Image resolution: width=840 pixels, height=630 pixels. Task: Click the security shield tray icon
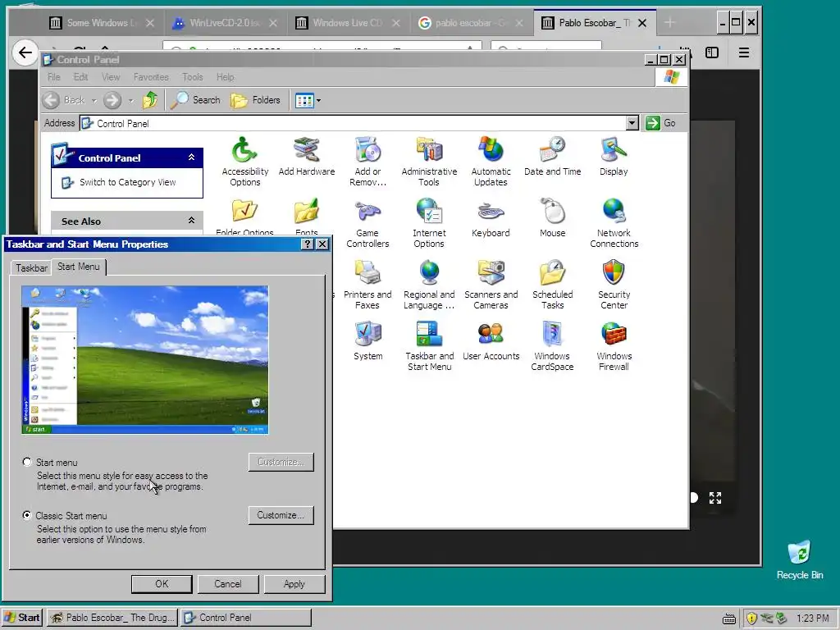click(x=751, y=619)
